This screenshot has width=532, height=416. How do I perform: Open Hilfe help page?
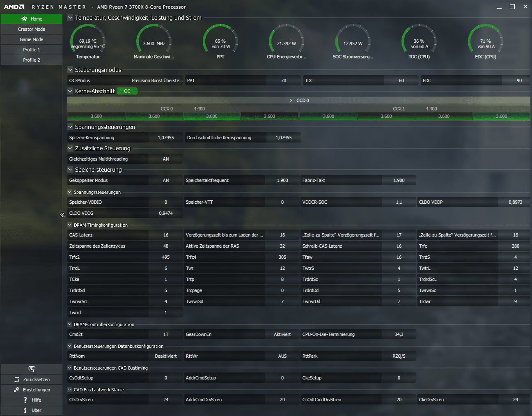coord(32,400)
